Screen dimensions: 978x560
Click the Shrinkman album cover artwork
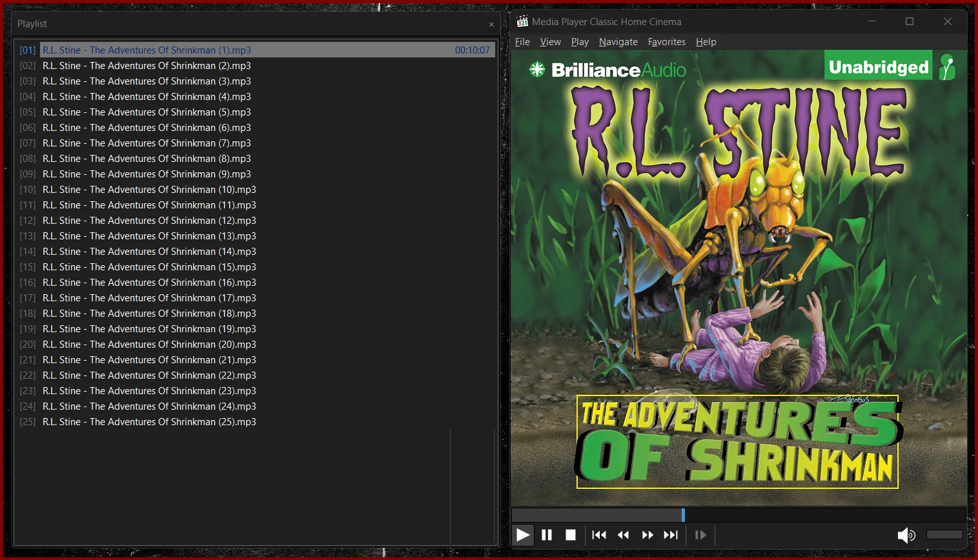(739, 278)
